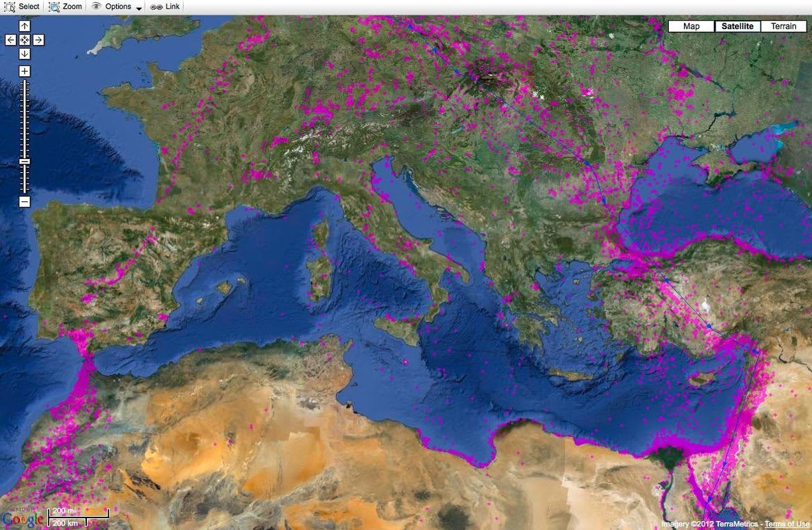Activate the Zoom tool in the toolbar
This screenshot has height=530, width=812.
[66, 7]
